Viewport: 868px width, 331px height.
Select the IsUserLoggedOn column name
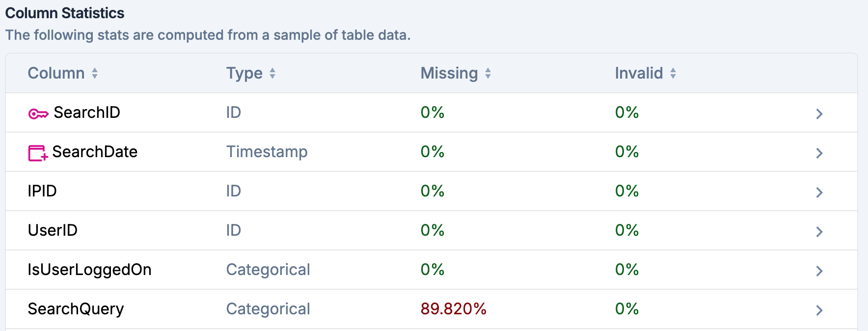tap(89, 270)
